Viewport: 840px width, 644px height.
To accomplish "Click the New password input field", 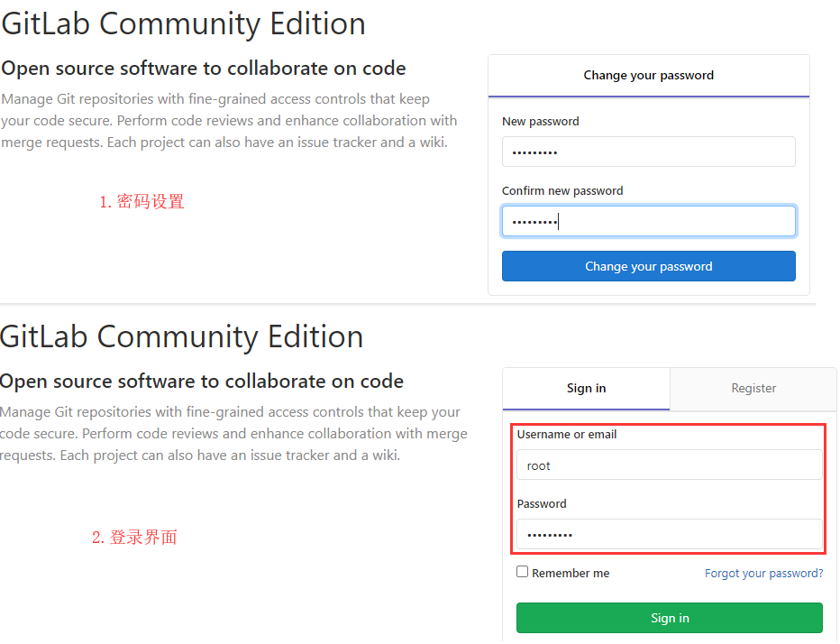I will click(x=648, y=152).
